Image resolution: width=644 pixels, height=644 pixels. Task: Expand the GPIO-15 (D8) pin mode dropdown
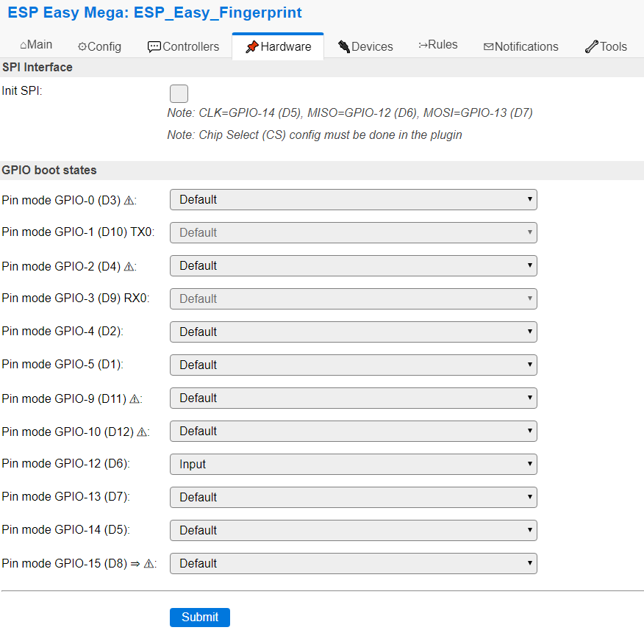pyautogui.click(x=353, y=564)
